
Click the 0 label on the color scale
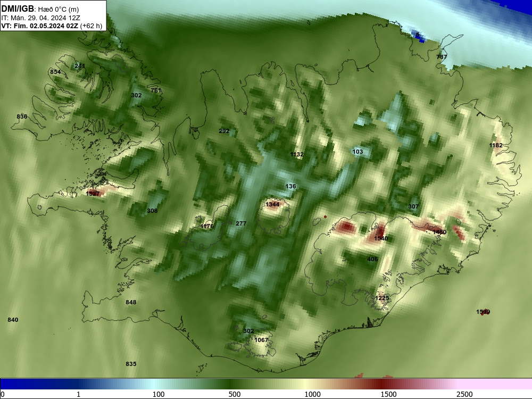[3, 394]
